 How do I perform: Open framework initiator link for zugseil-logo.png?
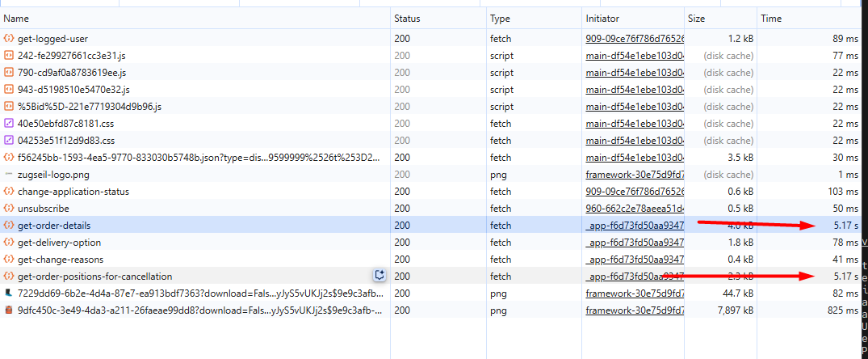[635, 175]
